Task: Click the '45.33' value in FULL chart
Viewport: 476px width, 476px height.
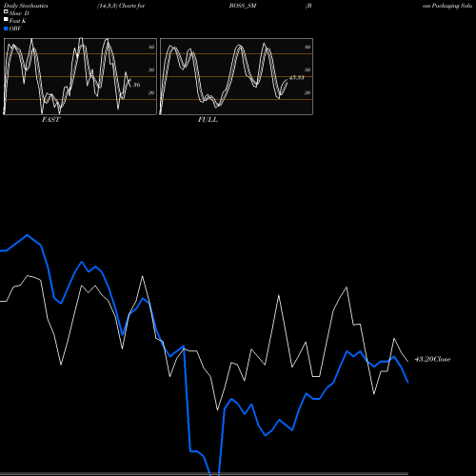Action: point(297,77)
